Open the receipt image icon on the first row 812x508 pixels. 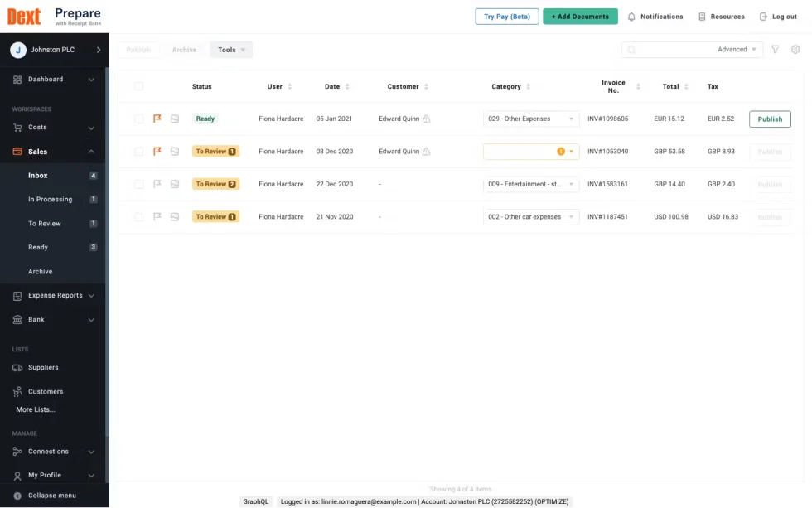(174, 118)
